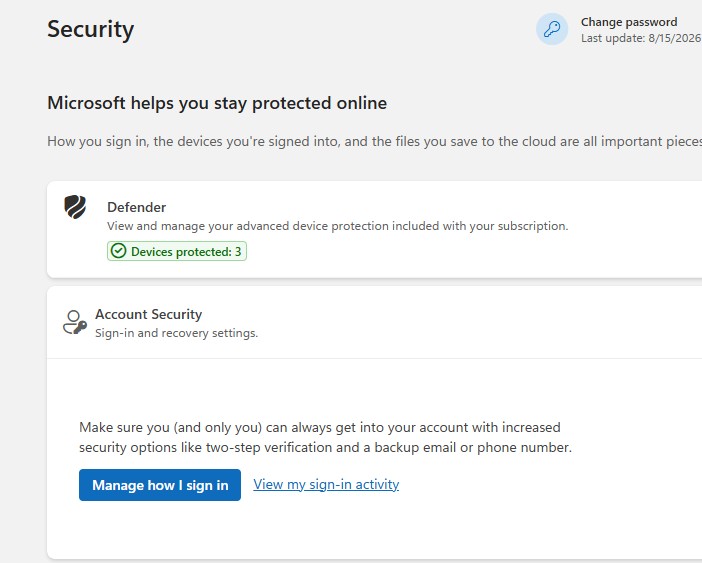Click the Security page title
Image resolution: width=702 pixels, height=563 pixels.
91,30
